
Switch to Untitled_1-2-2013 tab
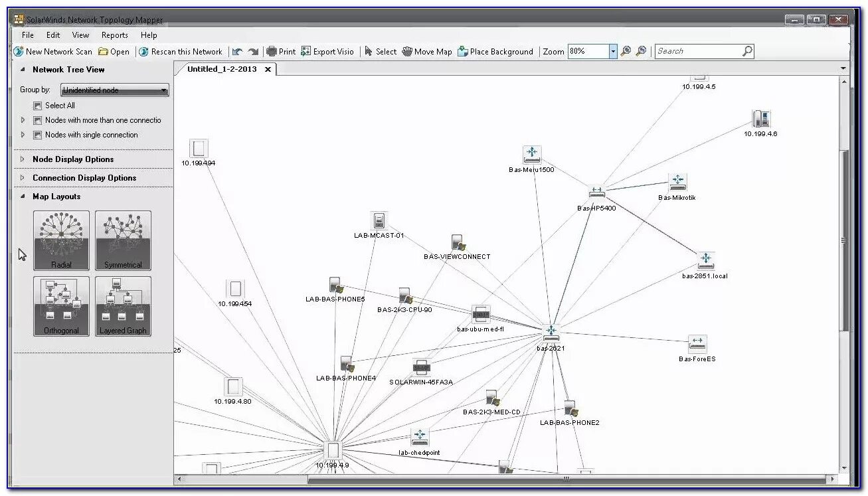click(222, 69)
